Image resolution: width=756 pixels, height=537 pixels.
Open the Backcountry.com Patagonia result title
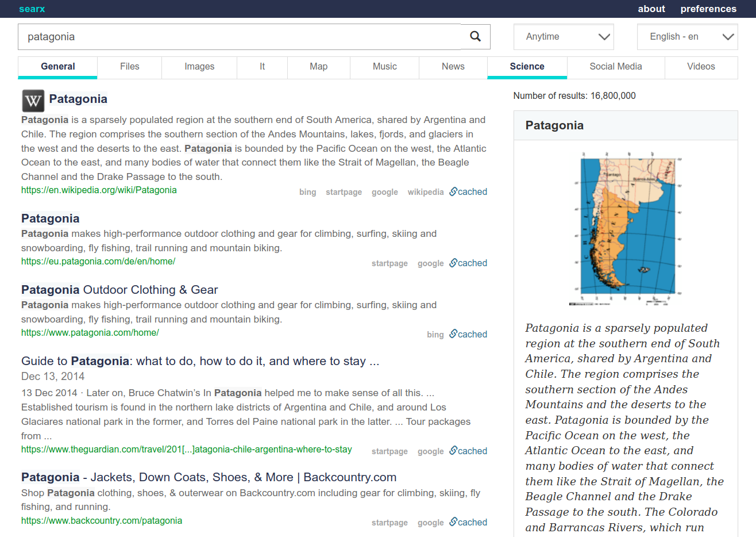click(x=209, y=477)
